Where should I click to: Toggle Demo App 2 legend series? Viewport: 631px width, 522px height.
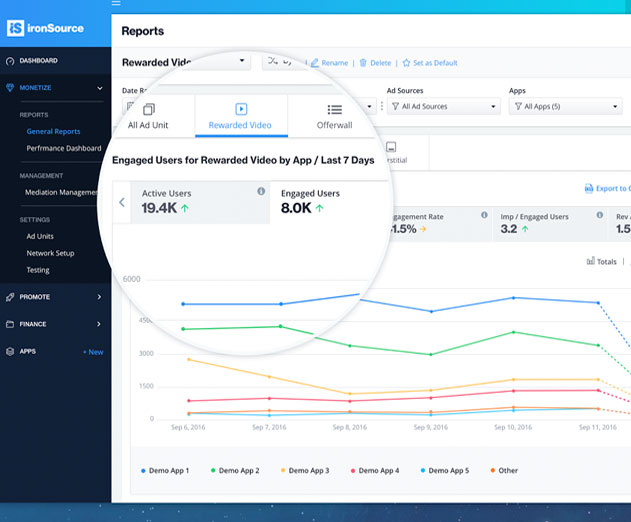pyautogui.click(x=235, y=470)
